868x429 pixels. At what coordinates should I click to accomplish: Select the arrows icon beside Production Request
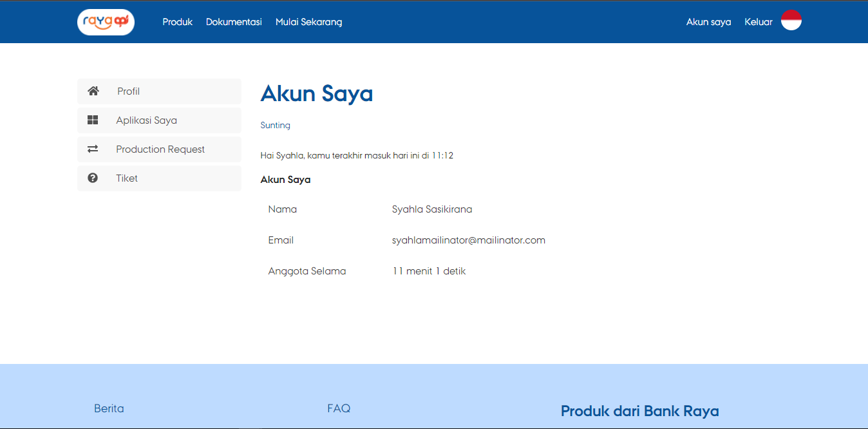[93, 149]
